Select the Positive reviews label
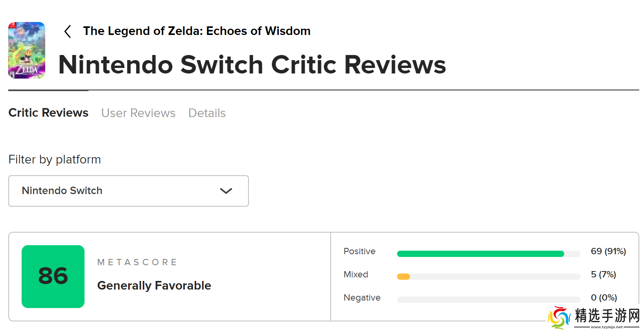This screenshot has width=644, height=332. click(359, 251)
